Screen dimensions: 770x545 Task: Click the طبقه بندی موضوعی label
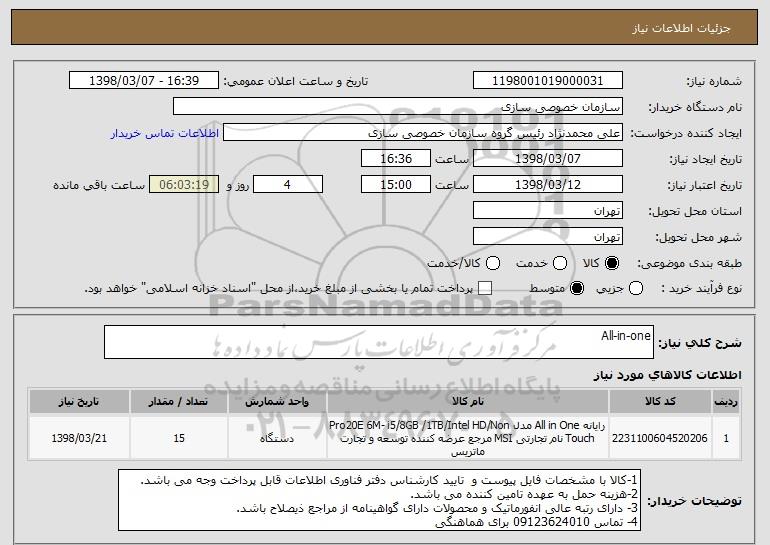click(689, 264)
